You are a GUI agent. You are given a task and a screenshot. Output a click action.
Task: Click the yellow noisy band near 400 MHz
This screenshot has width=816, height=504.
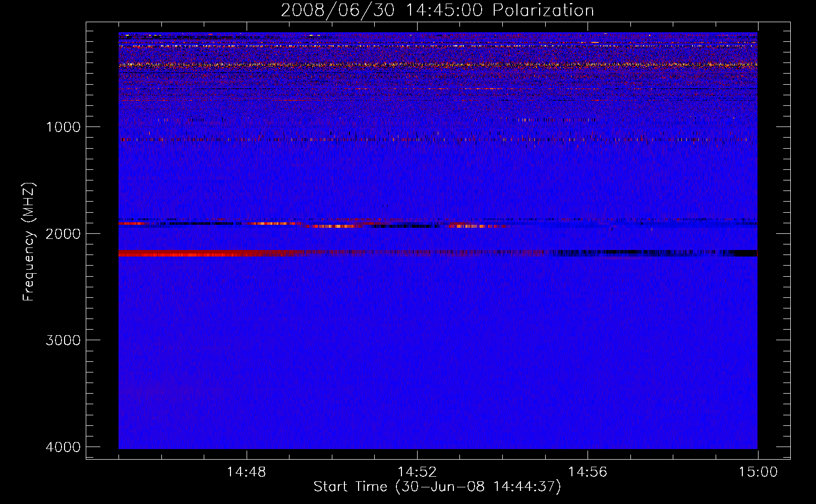point(438,65)
